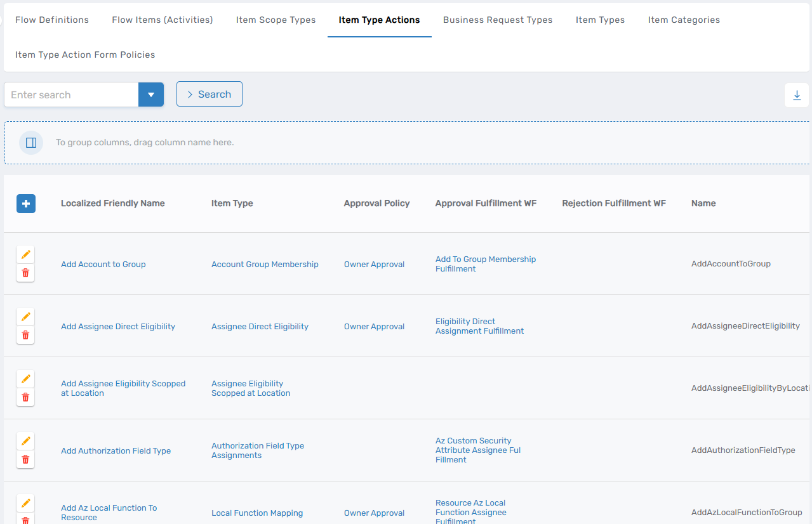Edit the Add Authorization Field Type row

[25, 441]
